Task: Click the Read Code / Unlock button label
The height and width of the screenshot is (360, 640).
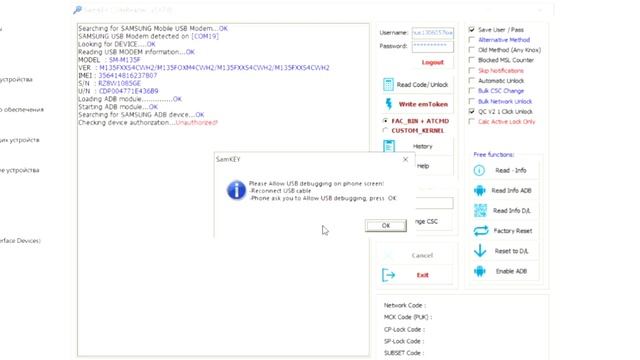Action: [422, 84]
